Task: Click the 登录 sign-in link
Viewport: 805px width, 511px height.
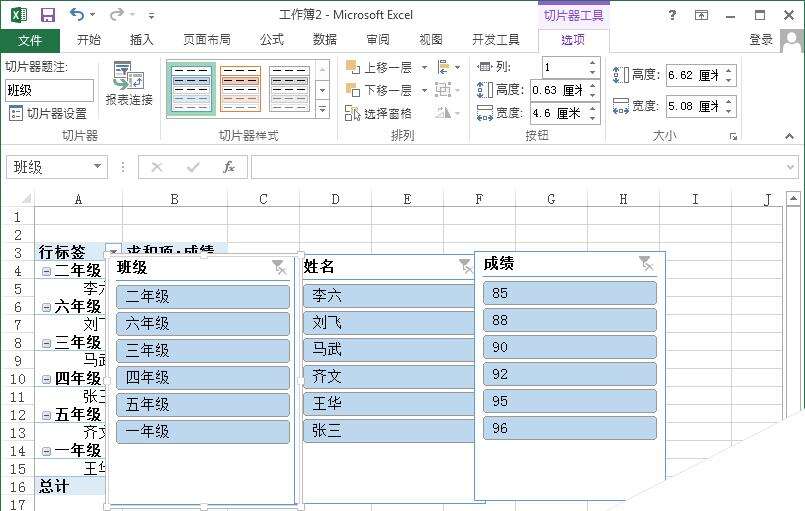Action: click(x=761, y=40)
